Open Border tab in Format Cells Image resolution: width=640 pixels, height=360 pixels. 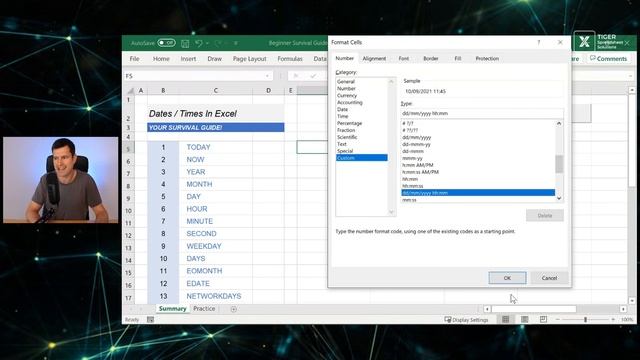(431, 58)
